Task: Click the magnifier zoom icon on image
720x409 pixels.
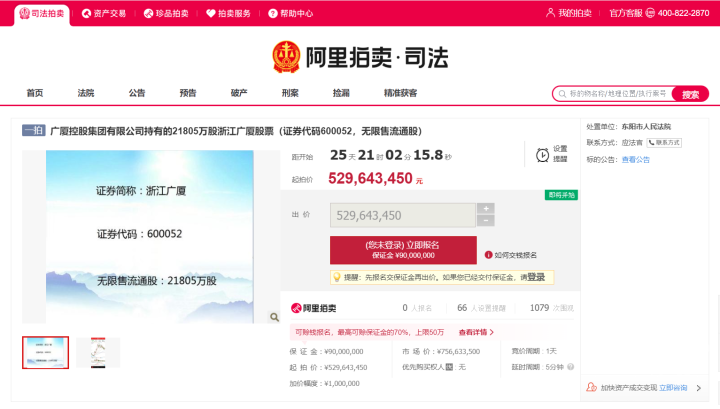Action: [x=273, y=316]
